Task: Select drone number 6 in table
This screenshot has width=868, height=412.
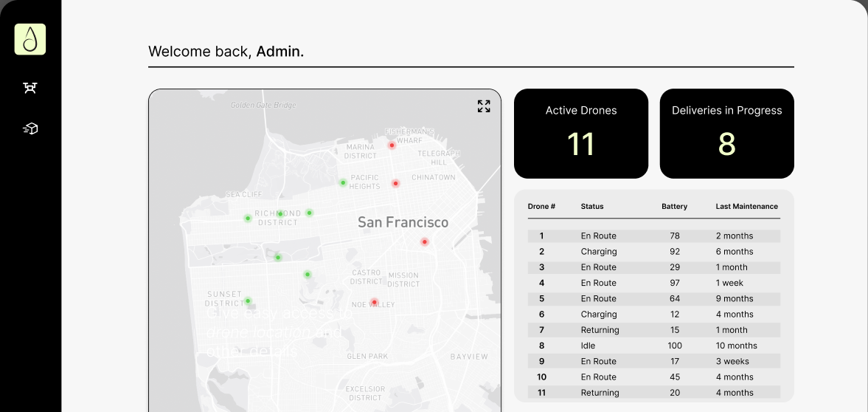Action: [x=541, y=314]
